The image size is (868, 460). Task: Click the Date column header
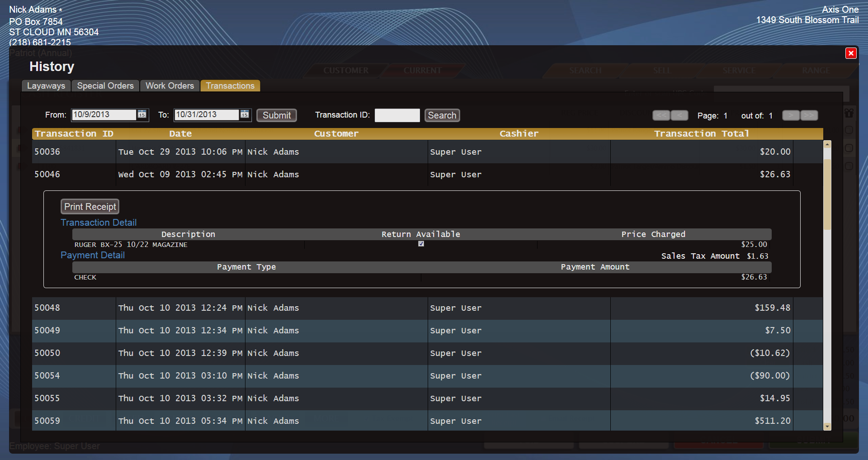[180, 134]
